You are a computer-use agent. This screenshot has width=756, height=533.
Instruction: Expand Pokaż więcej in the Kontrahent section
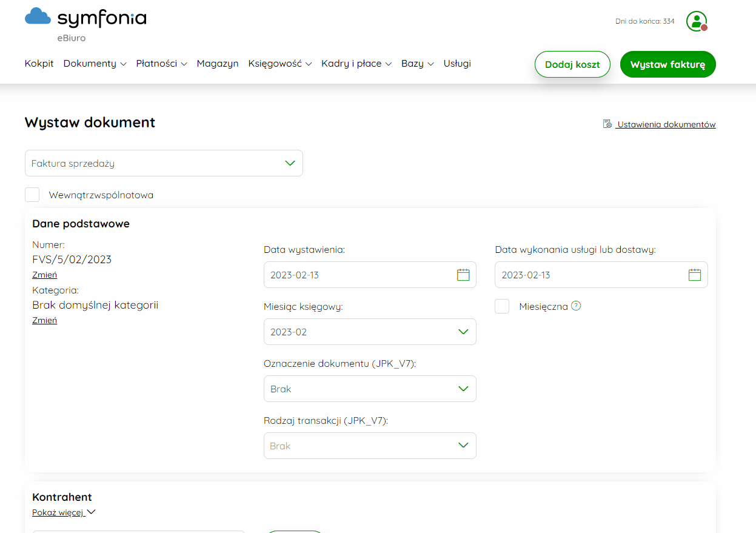tap(64, 512)
